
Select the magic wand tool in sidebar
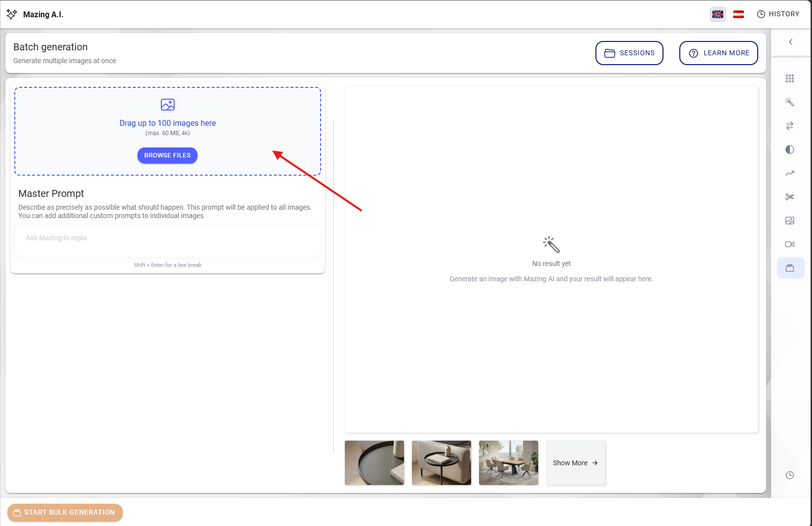click(x=790, y=102)
